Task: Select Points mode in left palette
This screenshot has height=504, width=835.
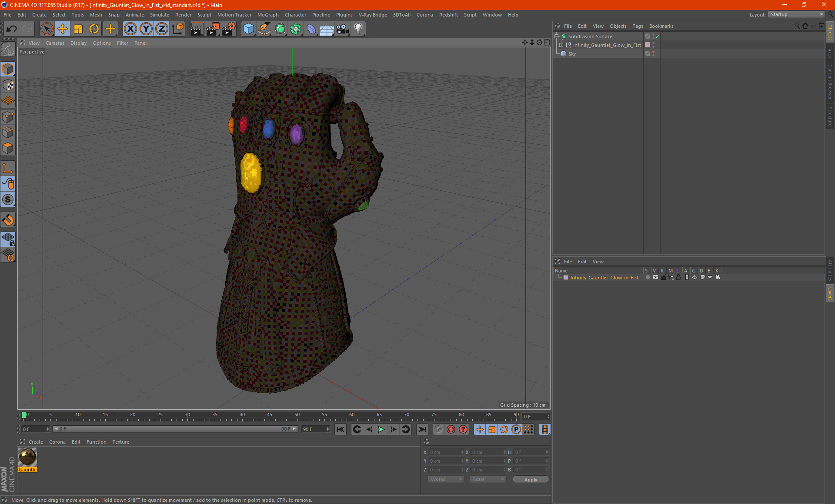Action: pos(8,117)
